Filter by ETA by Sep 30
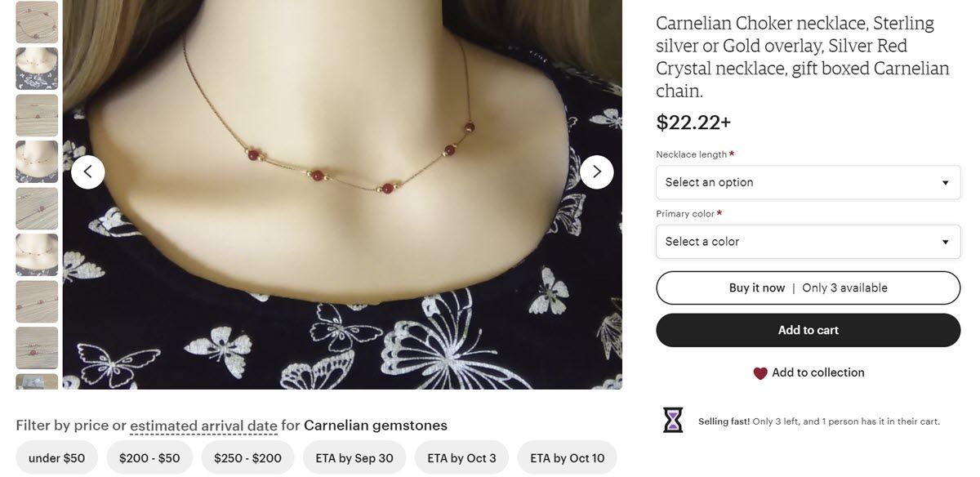 354,458
